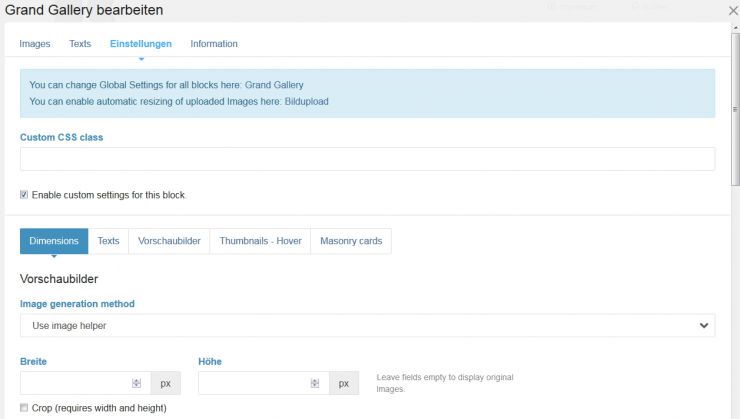Open the Information tab
The width and height of the screenshot is (740, 419).
tap(214, 44)
